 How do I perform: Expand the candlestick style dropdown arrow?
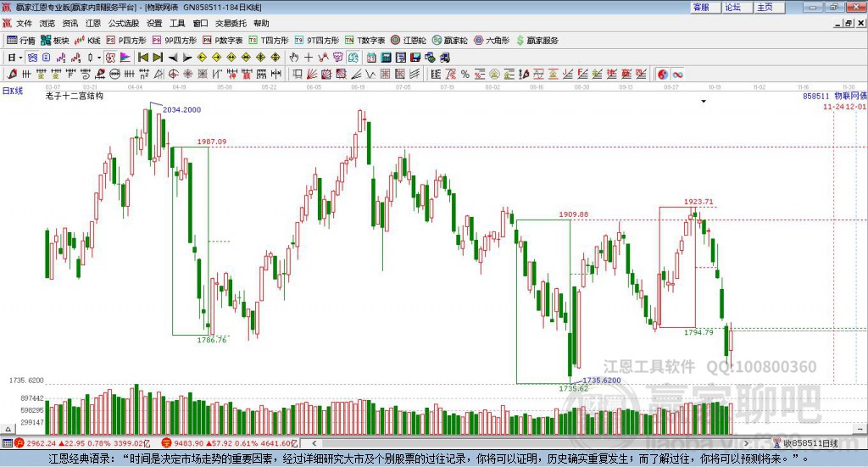[x=99, y=58]
